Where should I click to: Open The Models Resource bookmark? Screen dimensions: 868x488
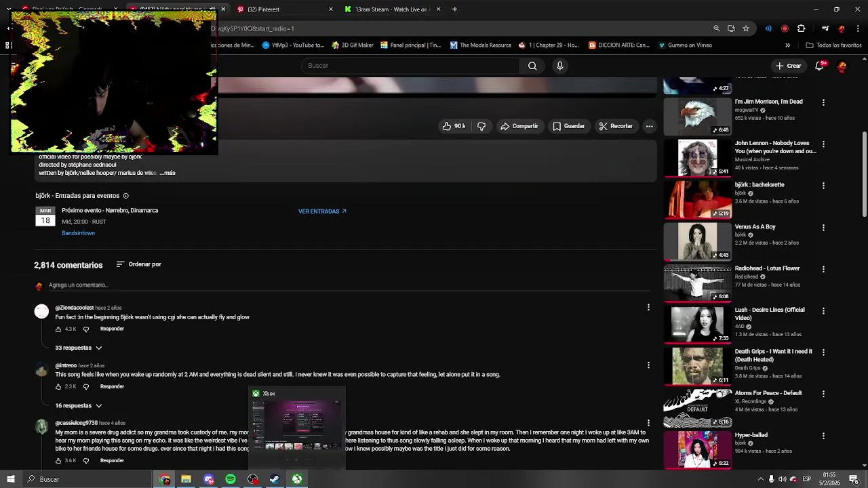pyautogui.click(x=480, y=45)
